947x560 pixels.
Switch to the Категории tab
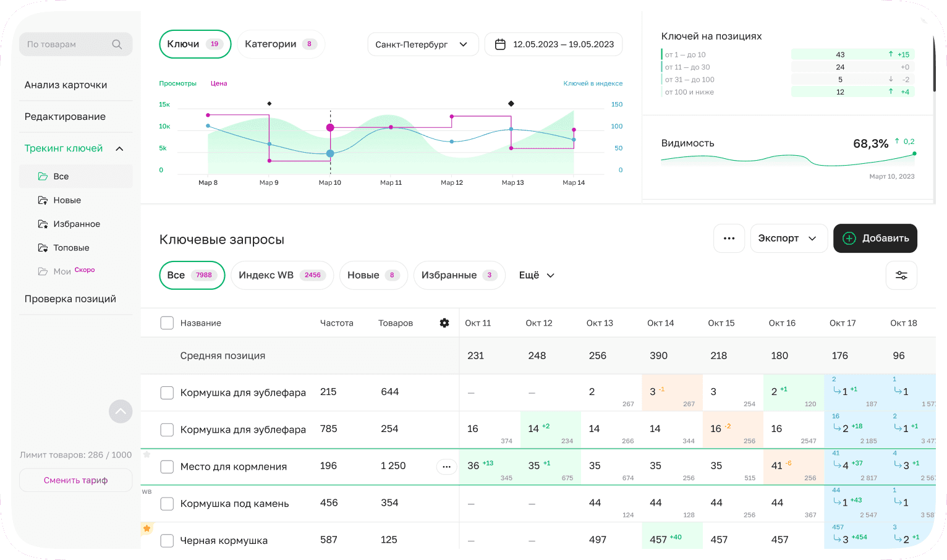point(281,45)
